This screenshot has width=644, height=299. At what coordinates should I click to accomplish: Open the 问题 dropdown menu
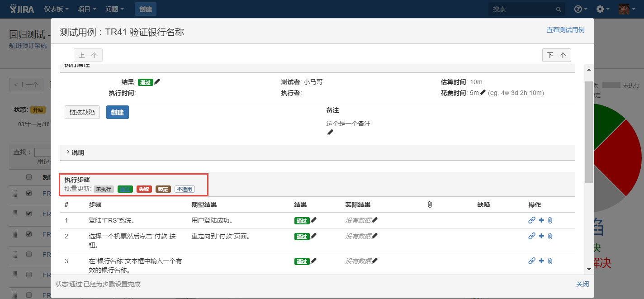114,9
